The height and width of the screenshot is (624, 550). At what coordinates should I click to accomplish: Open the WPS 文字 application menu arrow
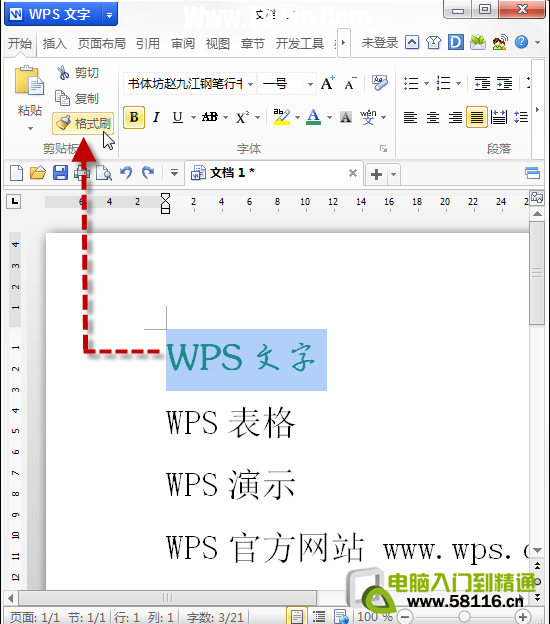coord(109,15)
